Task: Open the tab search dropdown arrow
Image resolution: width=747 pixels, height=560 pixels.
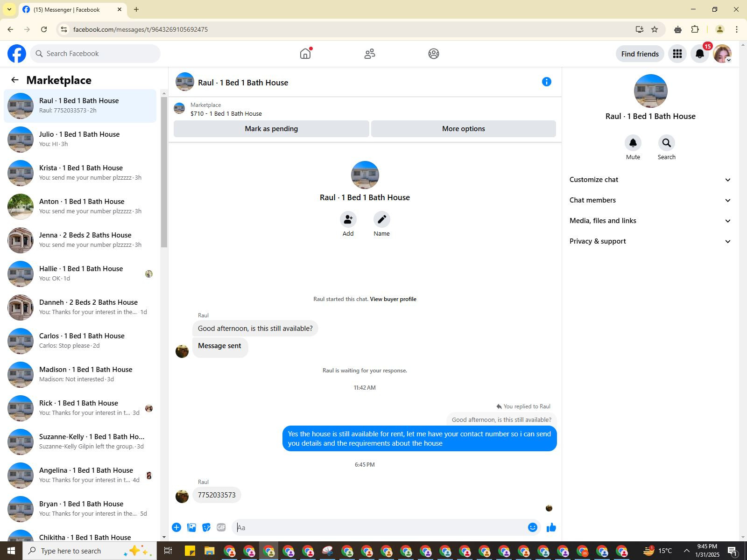Action: pyautogui.click(x=9, y=9)
